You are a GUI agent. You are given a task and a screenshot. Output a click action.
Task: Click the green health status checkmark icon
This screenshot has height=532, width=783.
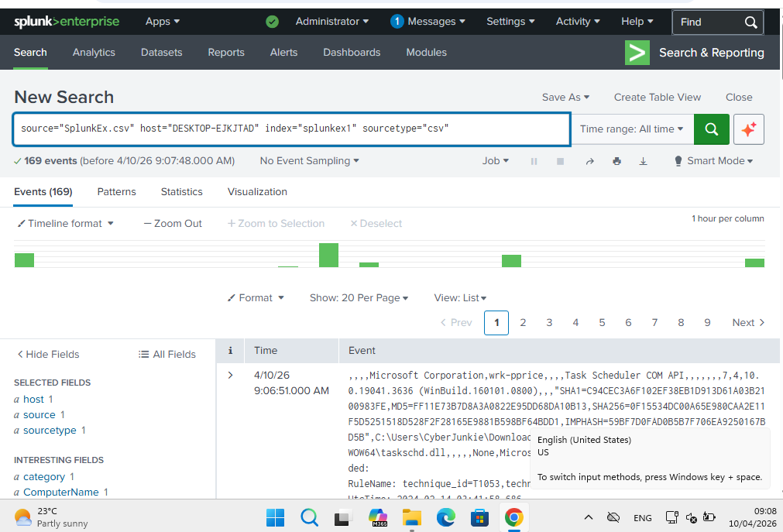point(272,22)
